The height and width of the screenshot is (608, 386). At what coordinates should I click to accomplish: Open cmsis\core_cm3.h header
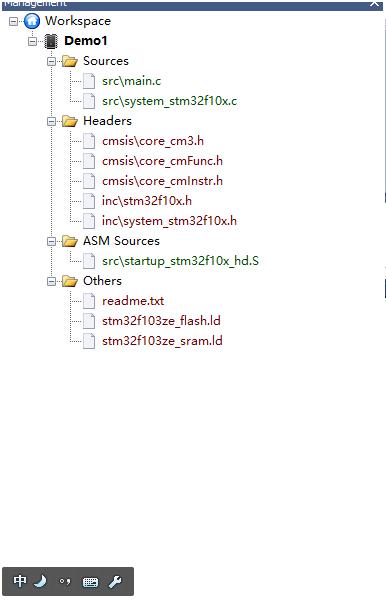153,141
